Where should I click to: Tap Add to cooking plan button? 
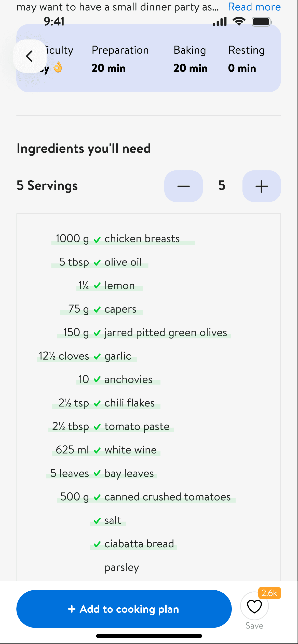pyautogui.click(x=124, y=609)
